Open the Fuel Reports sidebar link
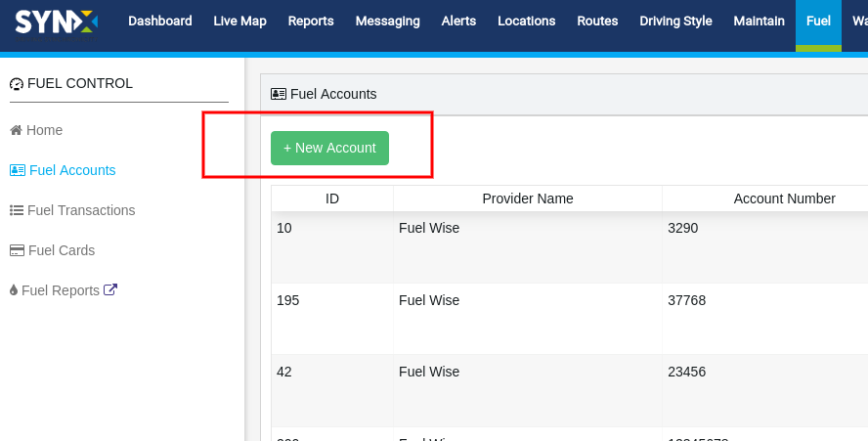Image resolution: width=868 pixels, height=441 pixels. tap(61, 290)
